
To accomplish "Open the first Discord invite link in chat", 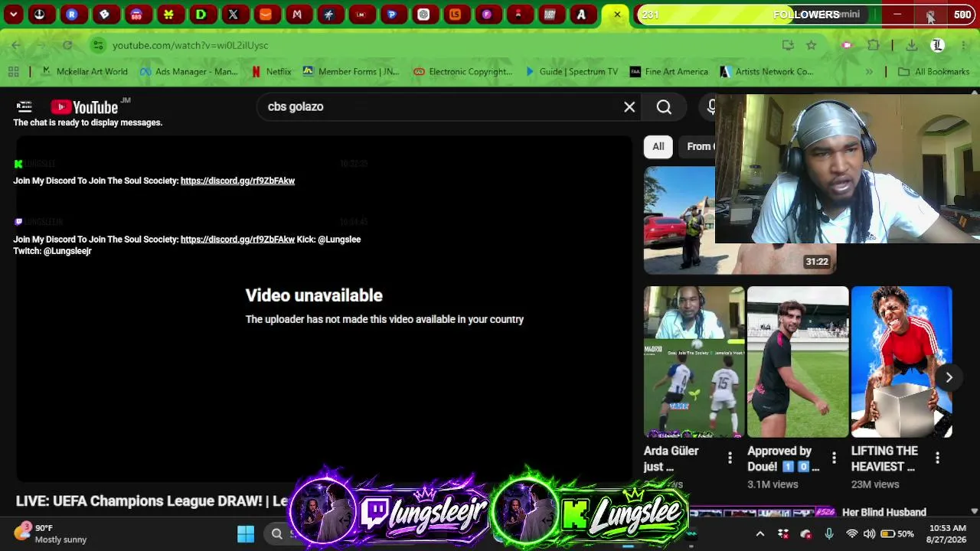I will [x=237, y=181].
